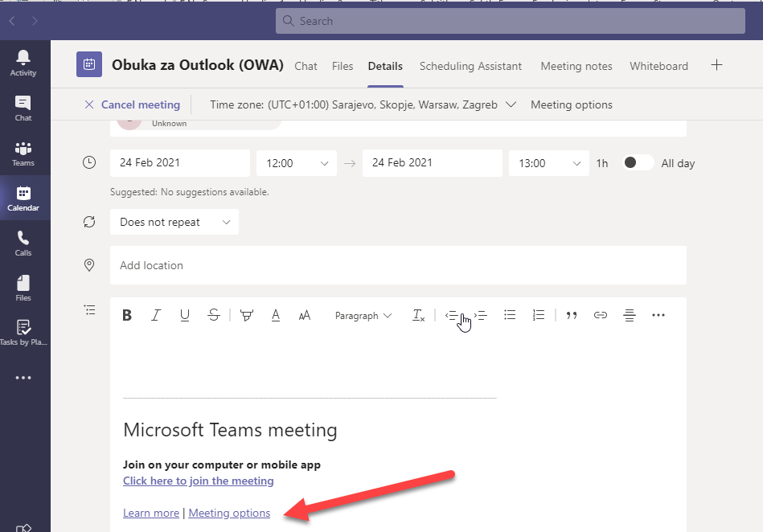
Task: Open Calls in the left sidebar
Action: 23,243
